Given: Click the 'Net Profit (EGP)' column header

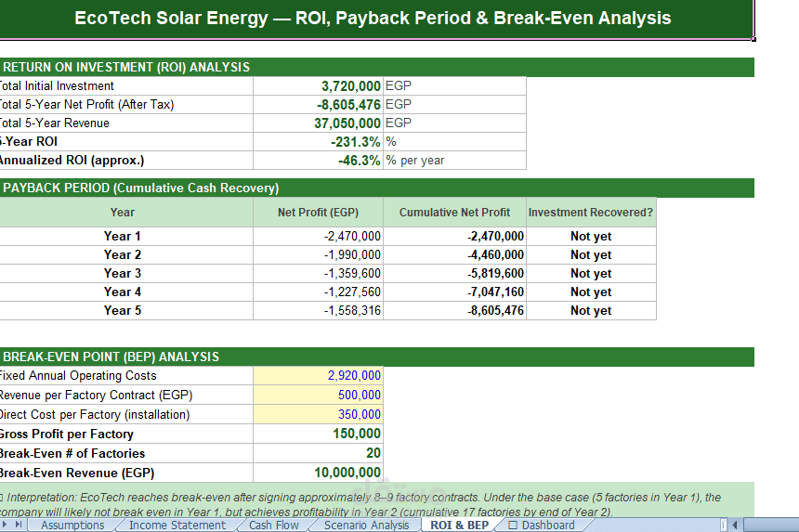Looking at the screenshot, I should (x=318, y=213).
